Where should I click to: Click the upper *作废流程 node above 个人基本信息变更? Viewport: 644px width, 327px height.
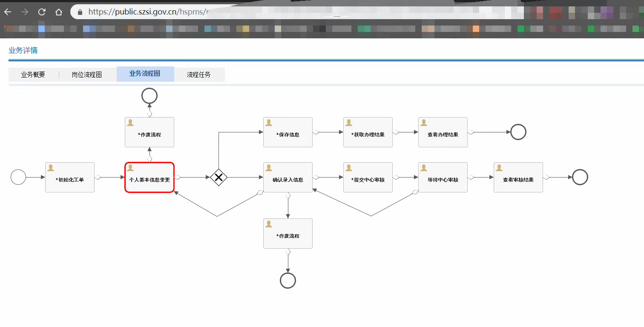[149, 132]
